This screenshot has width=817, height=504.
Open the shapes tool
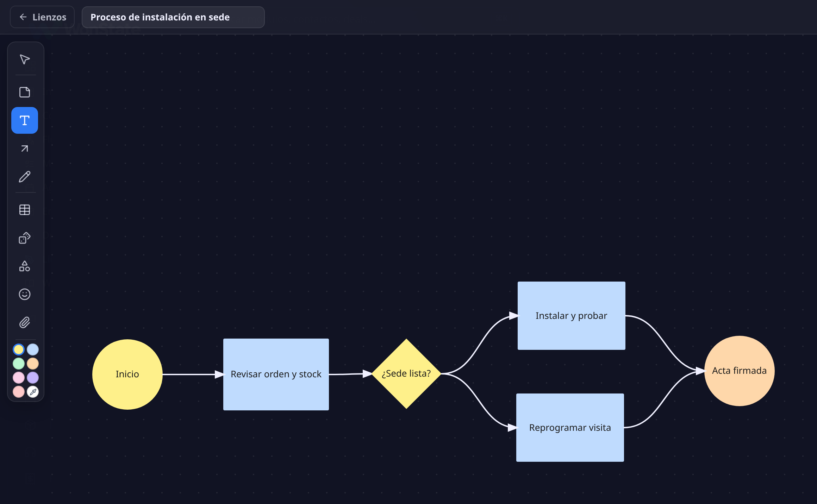pos(25,266)
